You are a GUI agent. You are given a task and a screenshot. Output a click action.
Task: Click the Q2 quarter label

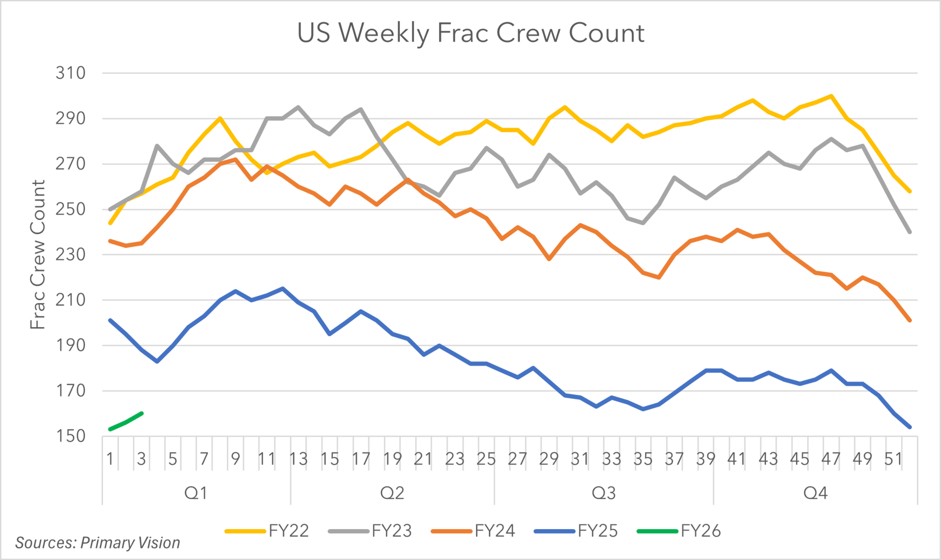pos(392,493)
